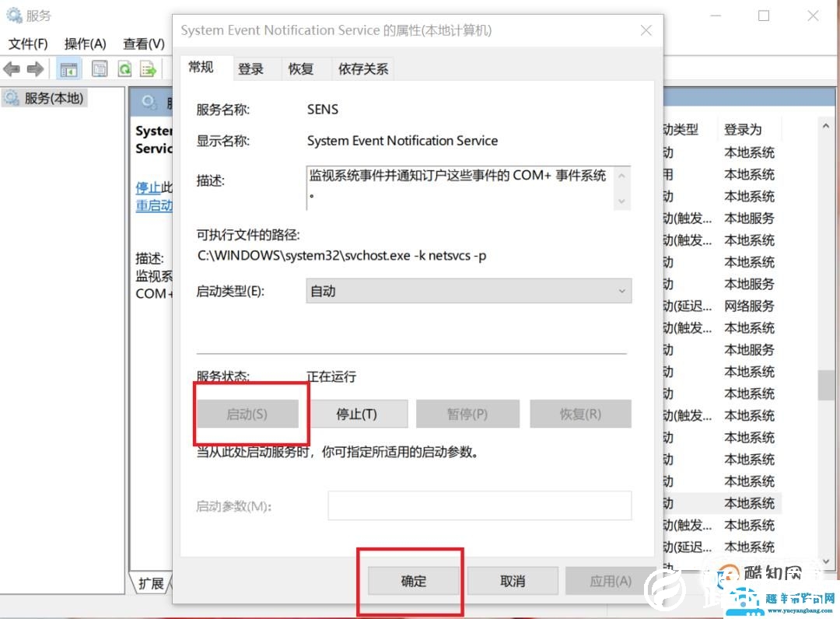The image size is (840, 619).
Task: Select the 恢复 tab
Action: 300,68
